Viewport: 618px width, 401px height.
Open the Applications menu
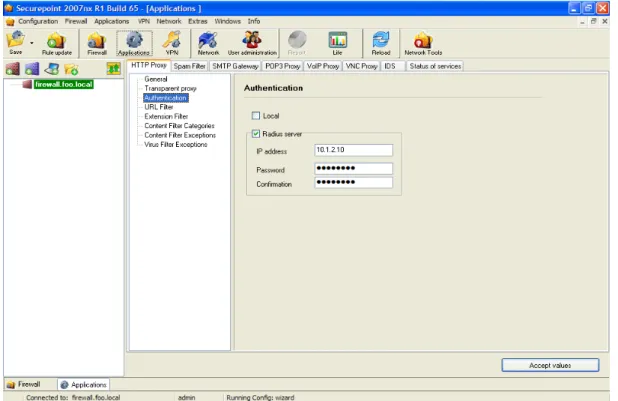tap(112, 21)
